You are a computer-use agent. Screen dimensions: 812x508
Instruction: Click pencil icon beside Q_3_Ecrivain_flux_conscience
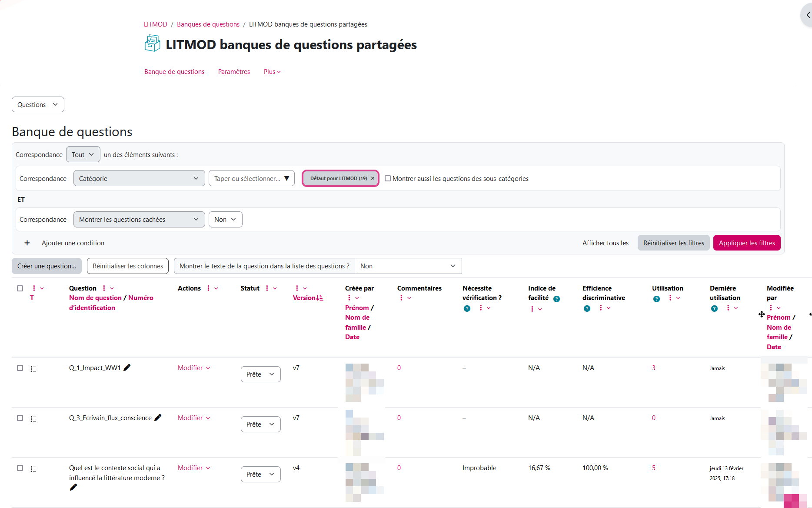pos(158,418)
